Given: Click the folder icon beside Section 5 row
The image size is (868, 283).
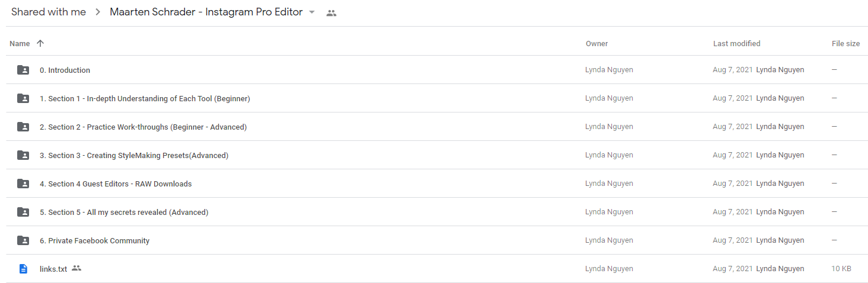Looking at the screenshot, I should click(x=23, y=212).
